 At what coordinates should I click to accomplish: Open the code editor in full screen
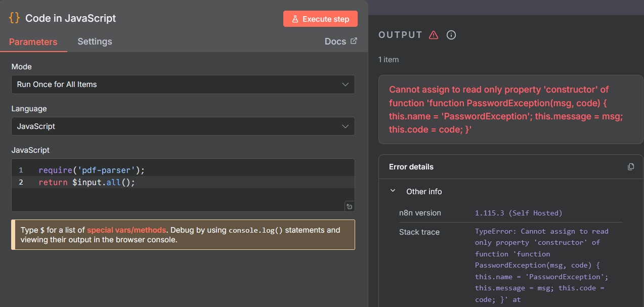pos(349,206)
